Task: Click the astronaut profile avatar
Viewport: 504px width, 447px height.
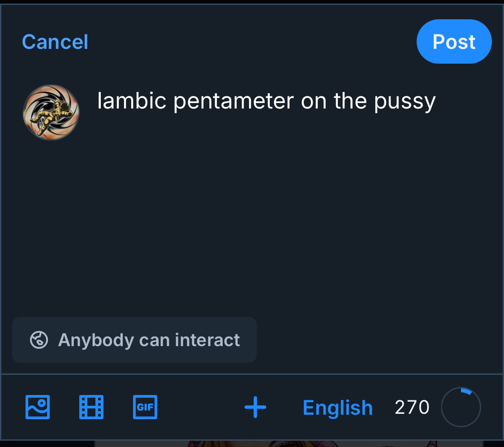Action: [x=51, y=113]
